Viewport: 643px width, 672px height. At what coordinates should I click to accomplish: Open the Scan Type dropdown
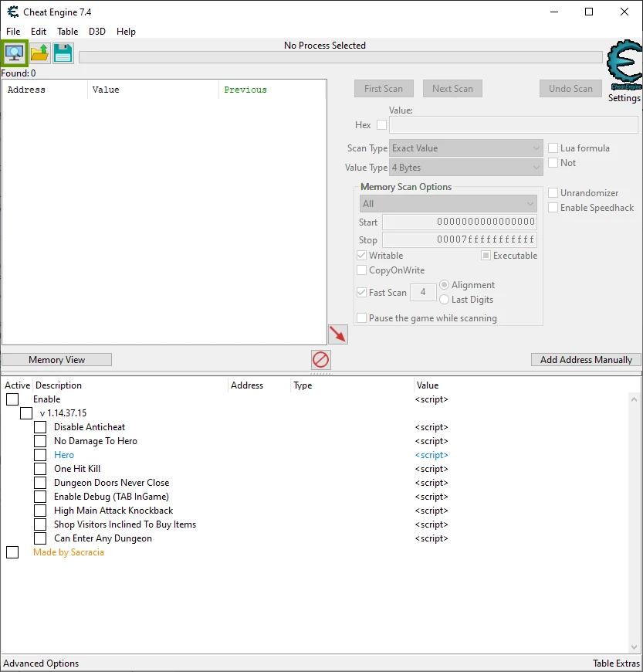466,148
